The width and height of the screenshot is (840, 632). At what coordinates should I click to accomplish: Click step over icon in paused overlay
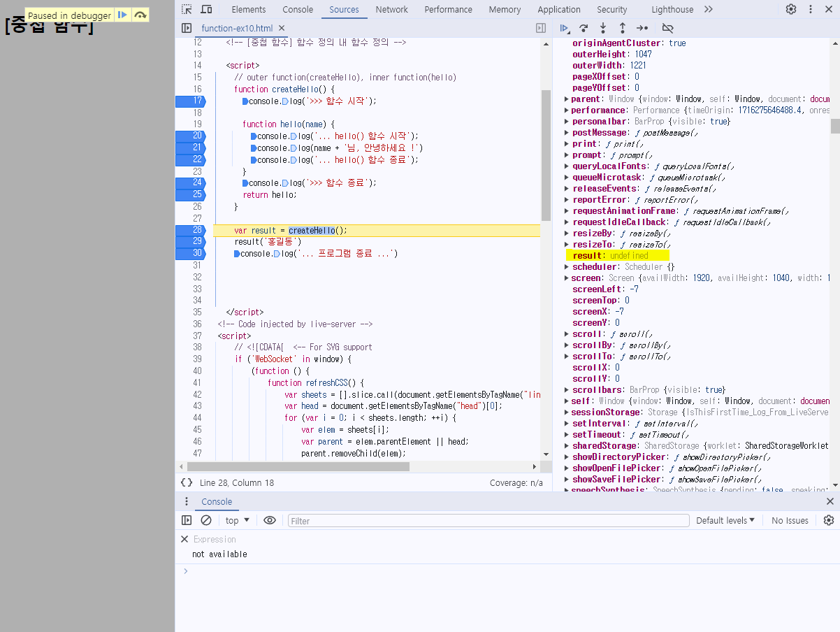(x=140, y=15)
